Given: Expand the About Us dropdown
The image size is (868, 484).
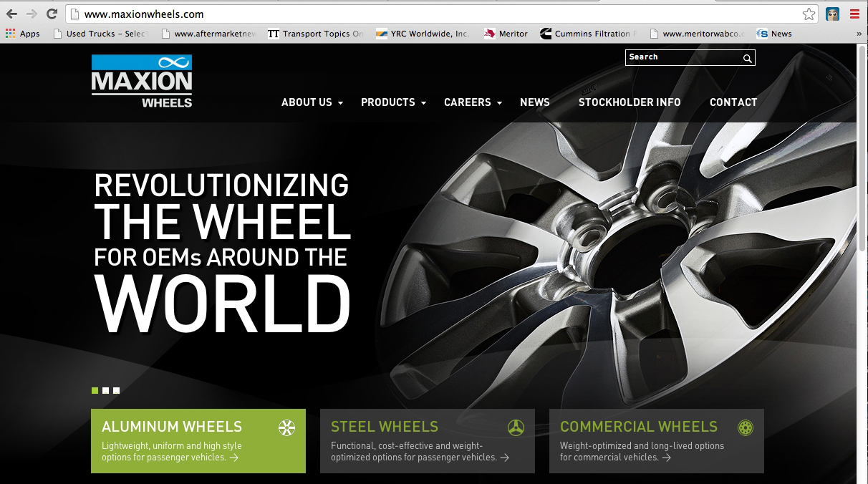Looking at the screenshot, I should click(x=307, y=102).
